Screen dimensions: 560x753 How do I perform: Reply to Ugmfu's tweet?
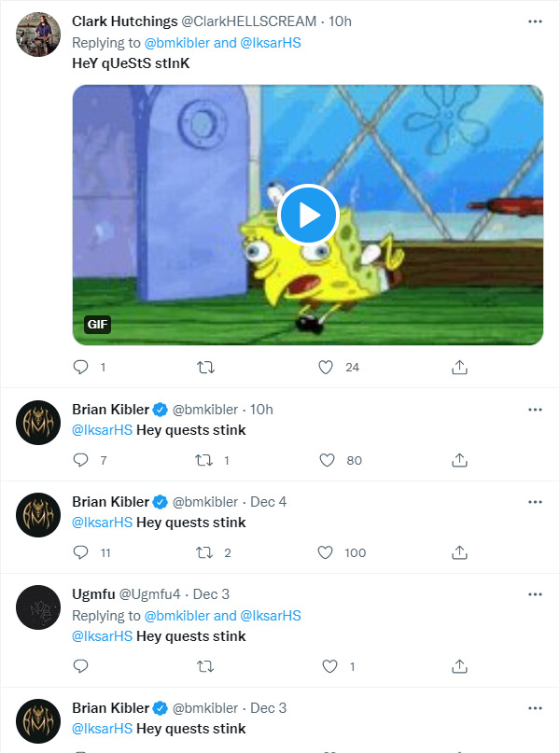pyautogui.click(x=81, y=666)
